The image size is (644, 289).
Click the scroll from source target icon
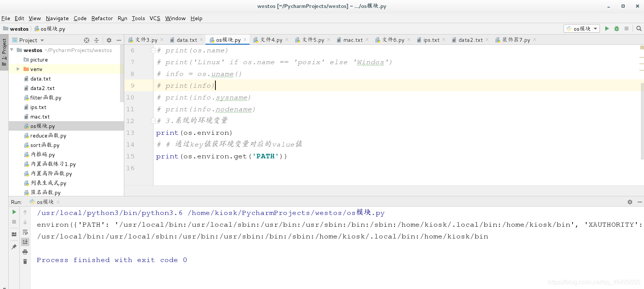point(87,40)
